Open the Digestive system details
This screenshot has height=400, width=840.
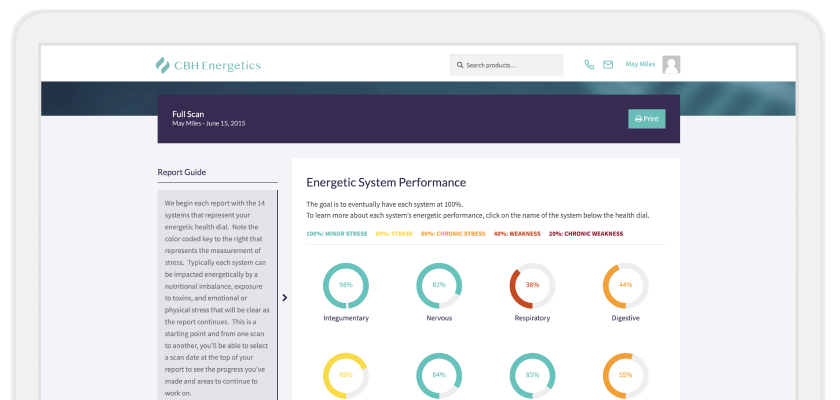point(625,318)
